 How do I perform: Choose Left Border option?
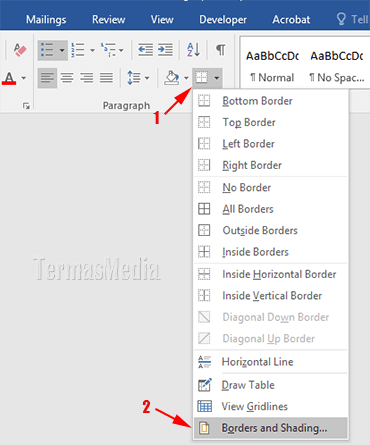click(x=271, y=144)
